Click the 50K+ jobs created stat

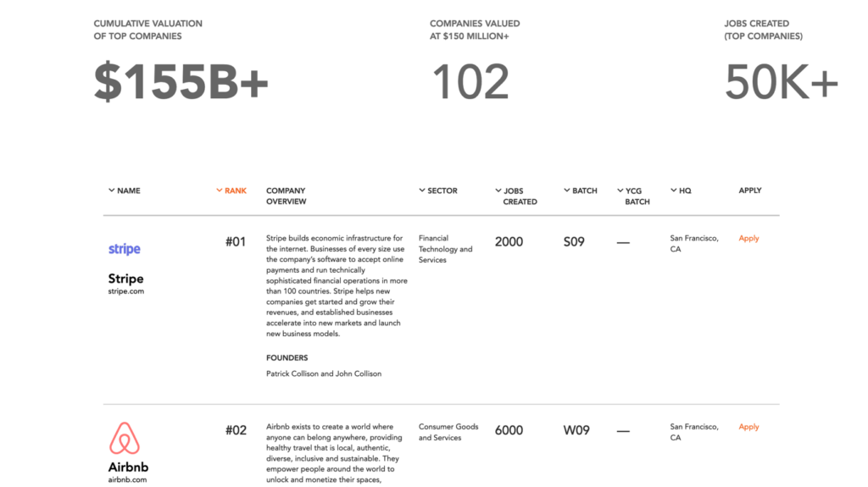tap(781, 82)
